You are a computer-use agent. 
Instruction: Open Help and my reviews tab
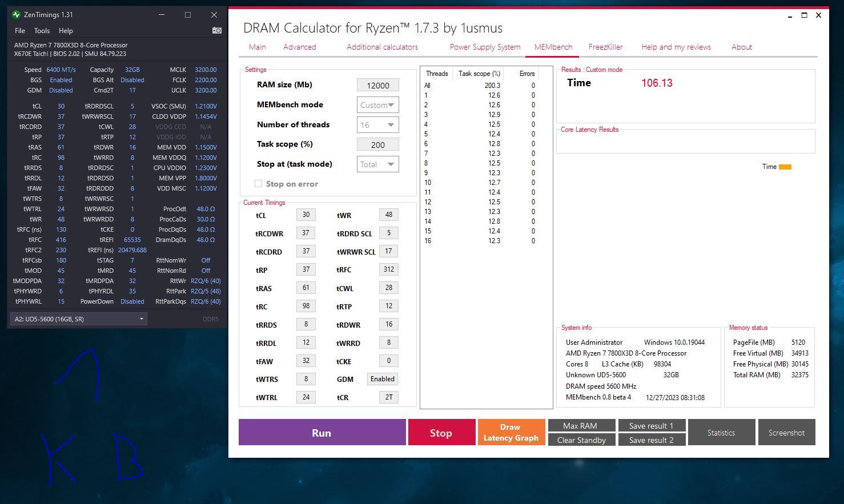point(676,47)
